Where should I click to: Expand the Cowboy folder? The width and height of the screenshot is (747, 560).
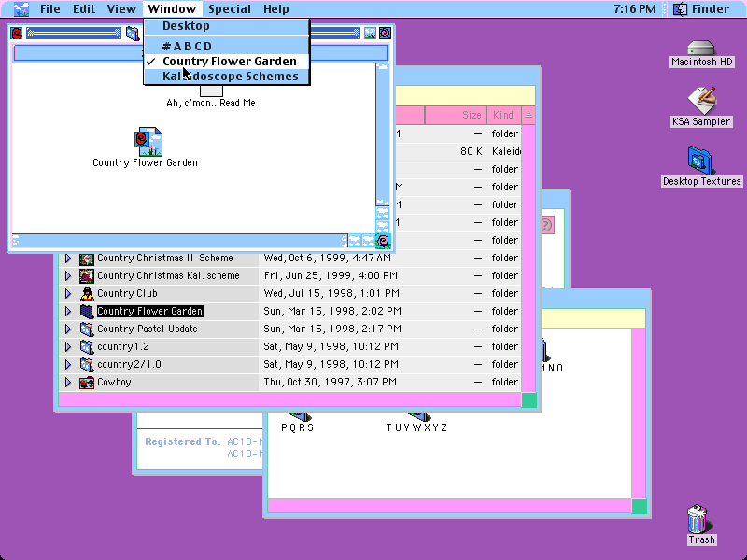coord(68,382)
